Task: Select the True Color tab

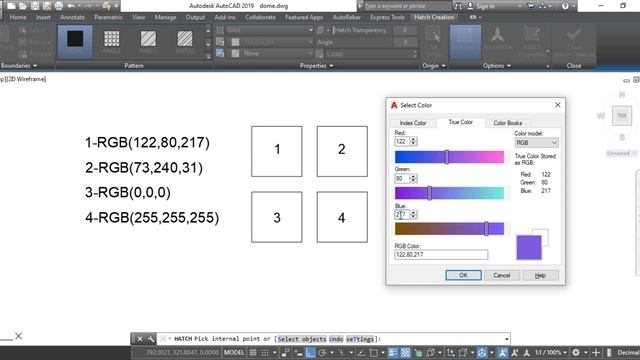Action: coord(460,122)
